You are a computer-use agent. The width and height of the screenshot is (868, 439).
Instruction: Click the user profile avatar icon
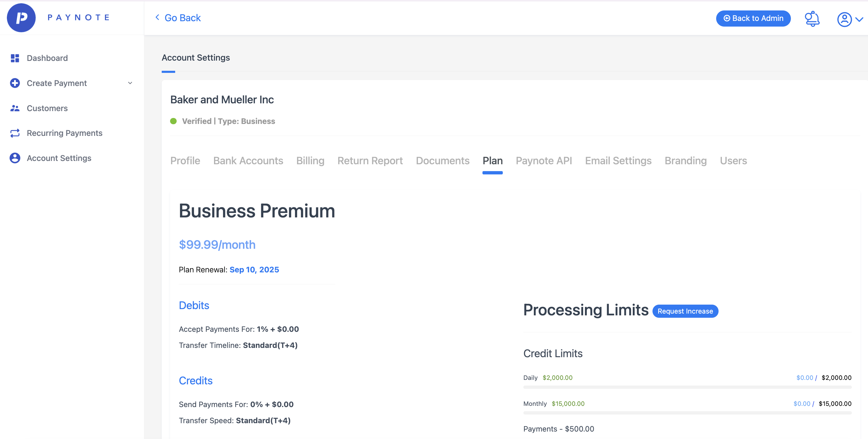tap(844, 19)
